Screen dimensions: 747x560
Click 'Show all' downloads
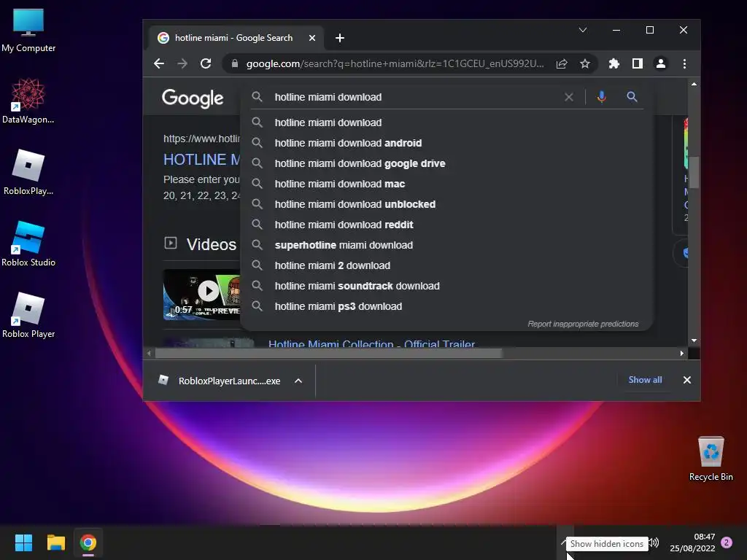[x=645, y=379]
